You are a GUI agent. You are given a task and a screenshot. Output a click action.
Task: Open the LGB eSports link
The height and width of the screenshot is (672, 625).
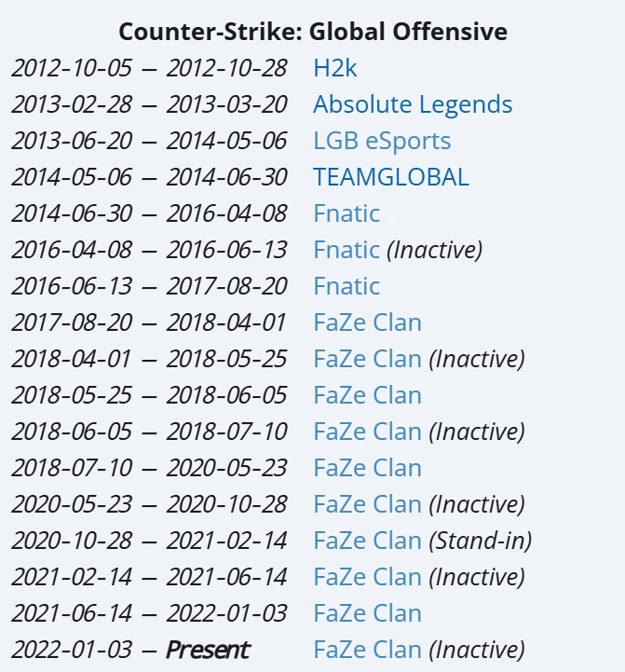pyautogui.click(x=382, y=141)
